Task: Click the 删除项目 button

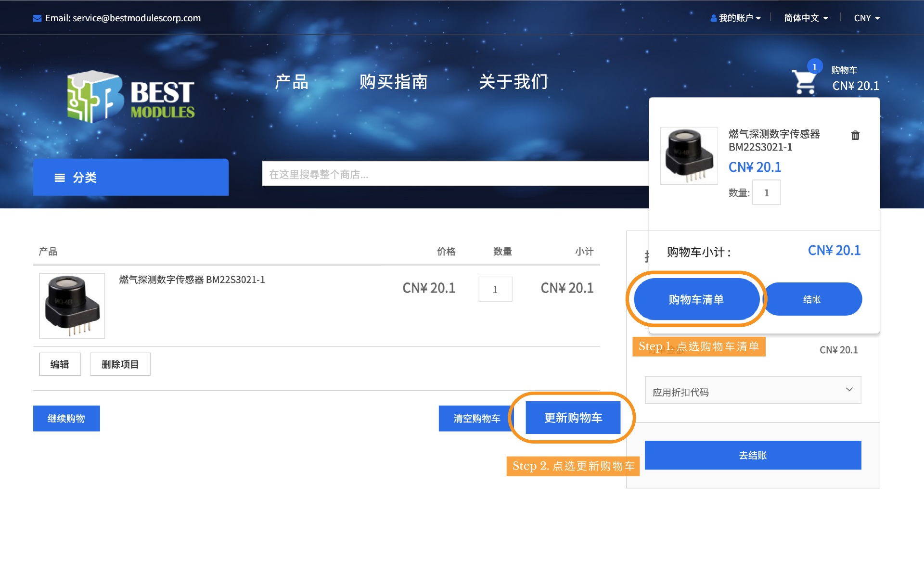Action: pyautogui.click(x=120, y=364)
